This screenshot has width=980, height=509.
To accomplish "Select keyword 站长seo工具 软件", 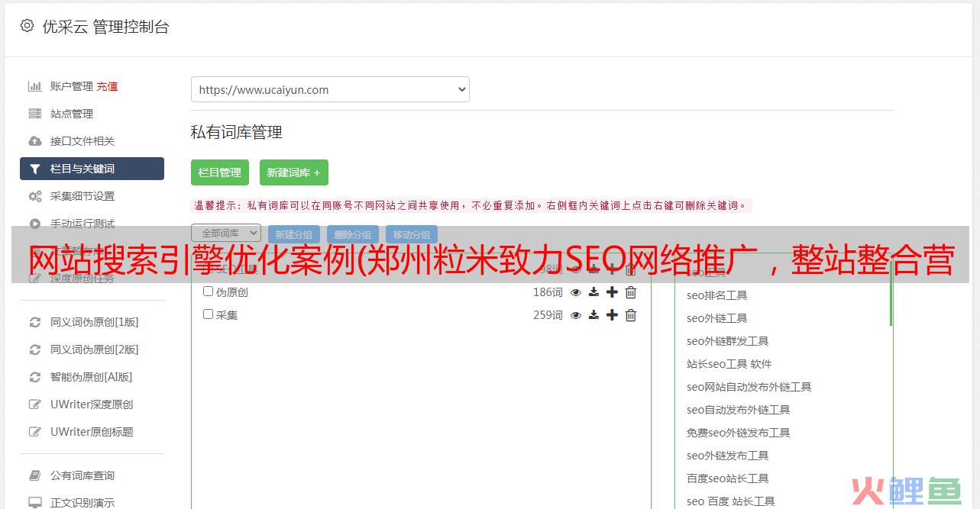I will coord(729,364).
